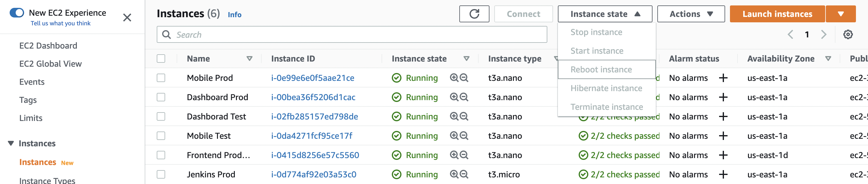Focus the instances Search field
Screen dimensions: 868x184
[x=352, y=34]
